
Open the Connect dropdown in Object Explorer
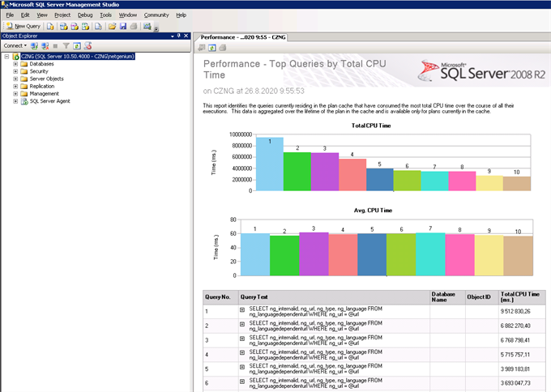(x=15, y=45)
